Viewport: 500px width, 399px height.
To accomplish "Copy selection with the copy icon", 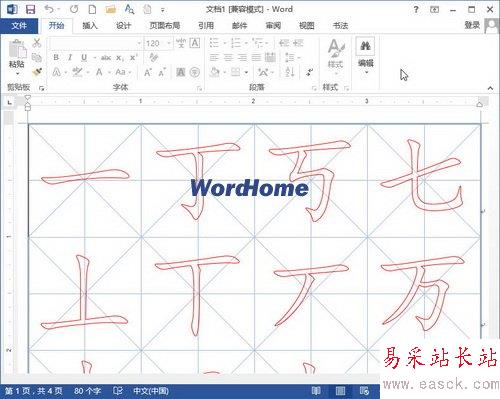I will [36, 57].
